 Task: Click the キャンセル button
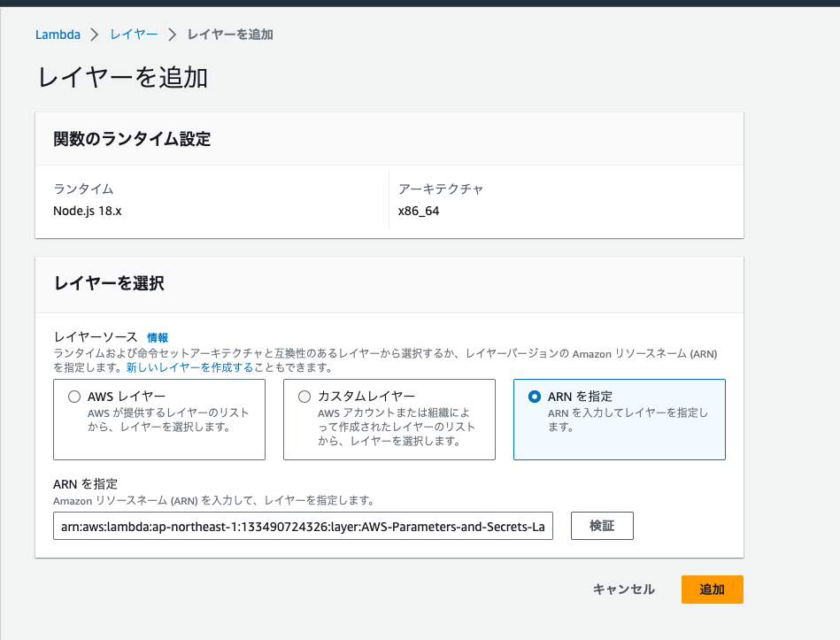point(623,590)
